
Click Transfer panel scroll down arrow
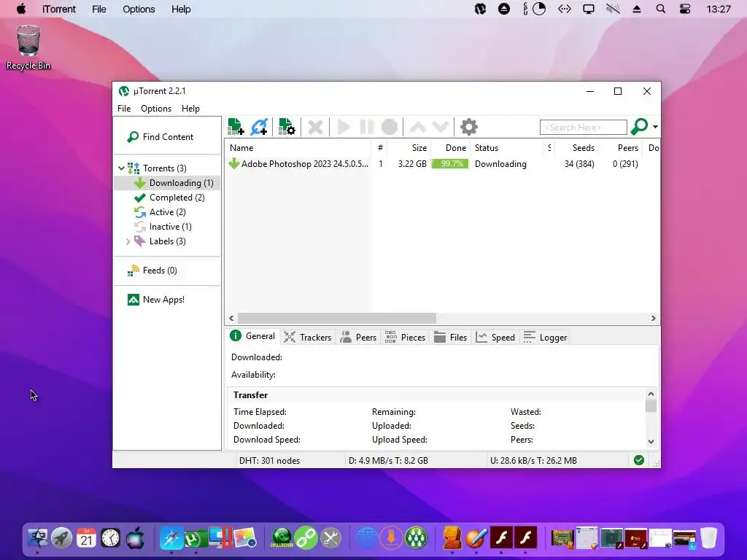click(x=651, y=442)
